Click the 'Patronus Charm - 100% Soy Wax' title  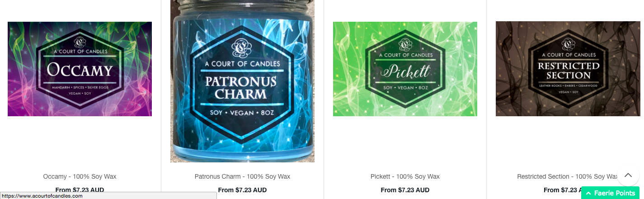tap(242, 176)
